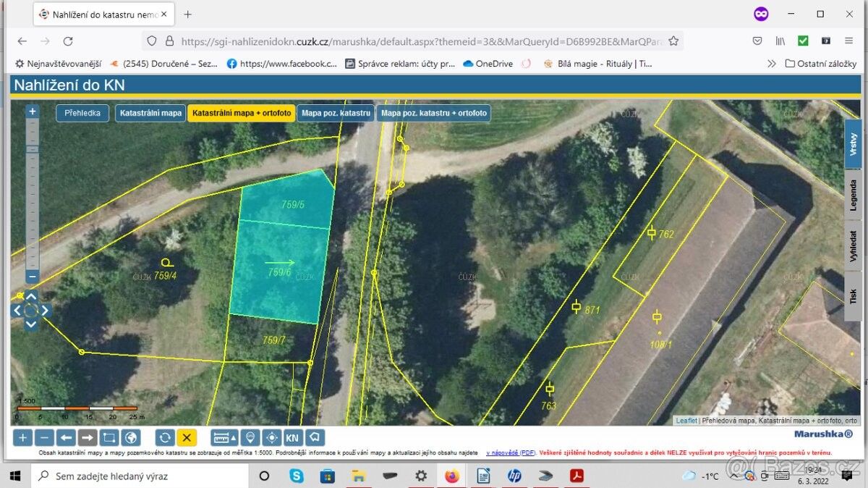The width and height of the screenshot is (868, 488).
Task: Open the Tisk side tab
Action: pos(853,296)
